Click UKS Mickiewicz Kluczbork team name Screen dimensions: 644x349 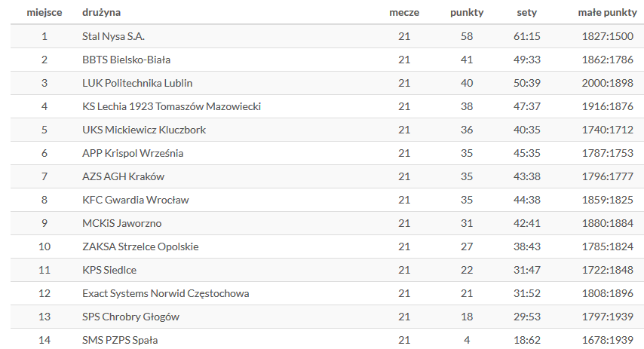(144, 130)
